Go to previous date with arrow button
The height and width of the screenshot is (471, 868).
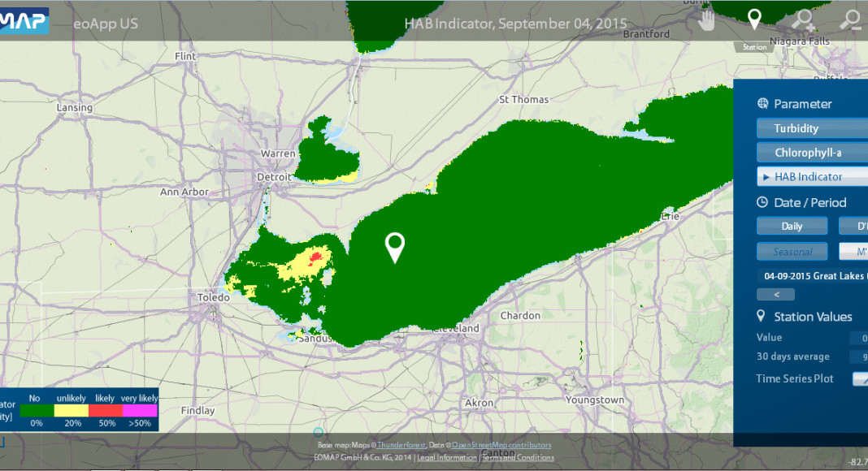pyautogui.click(x=775, y=294)
